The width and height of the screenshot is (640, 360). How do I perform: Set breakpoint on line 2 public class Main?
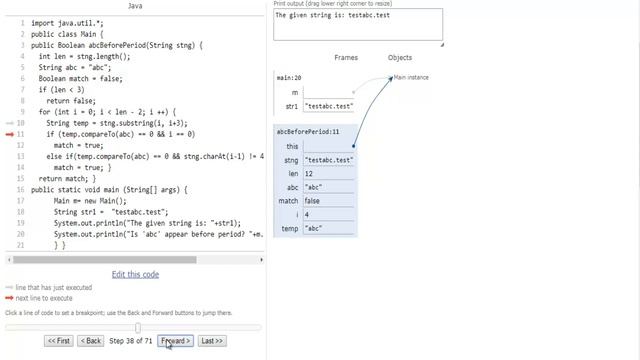(67, 34)
